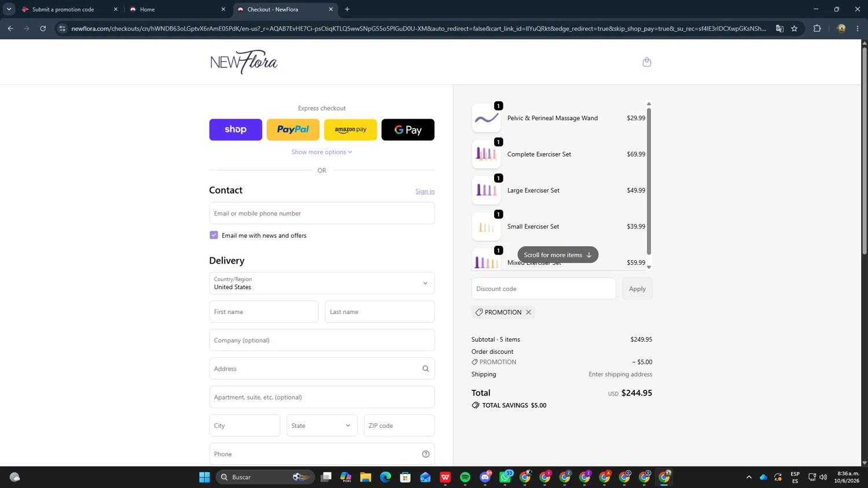Open the phone help question mark icon
Viewport: 868px width, 488px height.
point(426,454)
